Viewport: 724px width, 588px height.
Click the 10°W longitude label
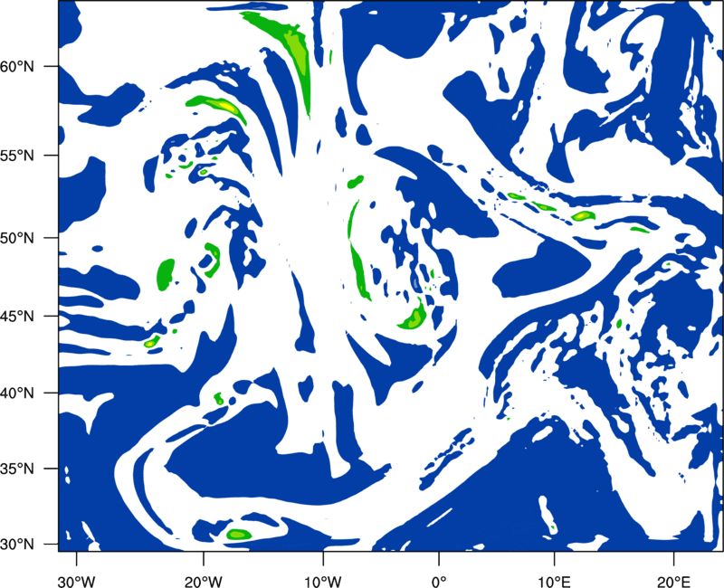click(323, 582)
